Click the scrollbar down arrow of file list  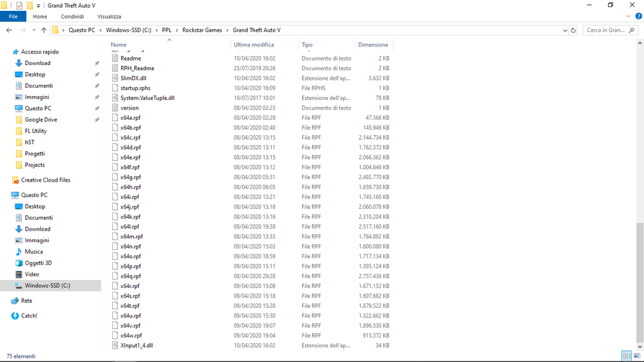(x=640, y=347)
